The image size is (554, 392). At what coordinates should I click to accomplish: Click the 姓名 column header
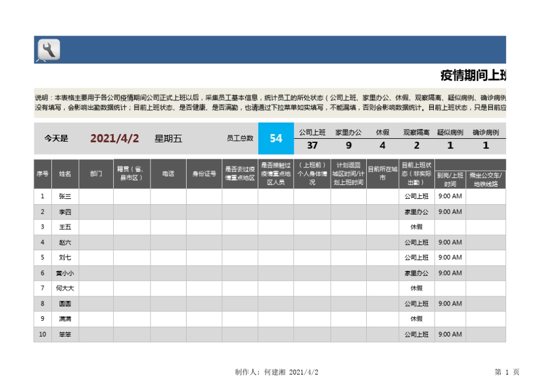(65, 174)
